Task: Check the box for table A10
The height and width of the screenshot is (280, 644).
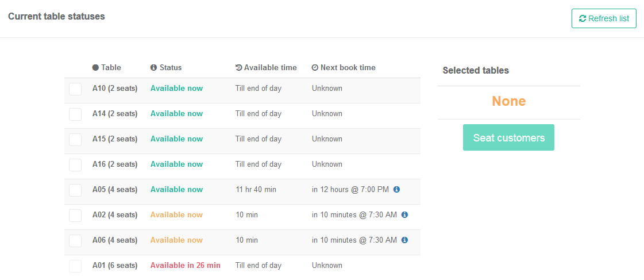Action: click(x=75, y=89)
